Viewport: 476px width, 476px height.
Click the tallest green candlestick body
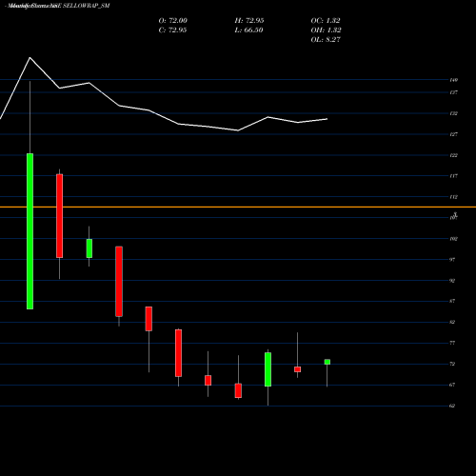(30, 231)
